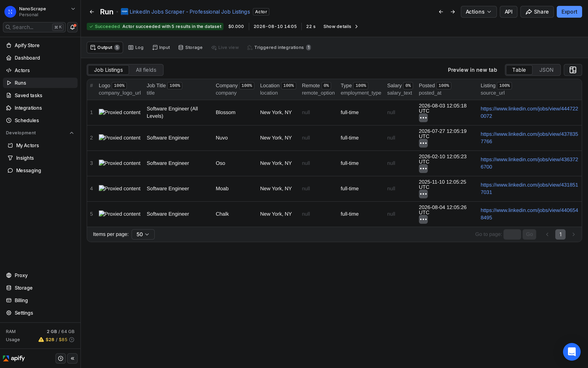Switch to the Live view tab
The width and height of the screenshot is (588, 368).
coord(225,47)
